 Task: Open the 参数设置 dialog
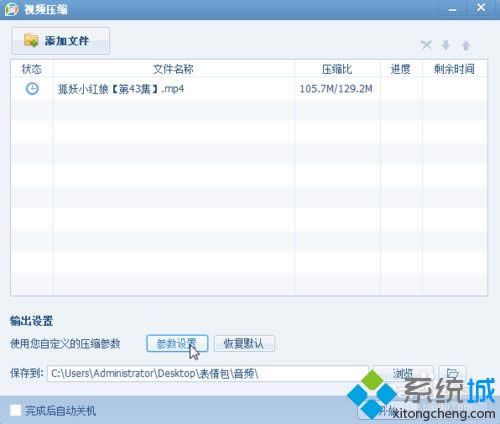coord(177,343)
